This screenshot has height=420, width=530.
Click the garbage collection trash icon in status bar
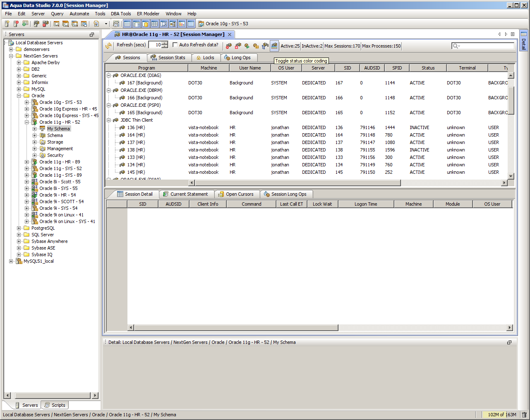524,415
